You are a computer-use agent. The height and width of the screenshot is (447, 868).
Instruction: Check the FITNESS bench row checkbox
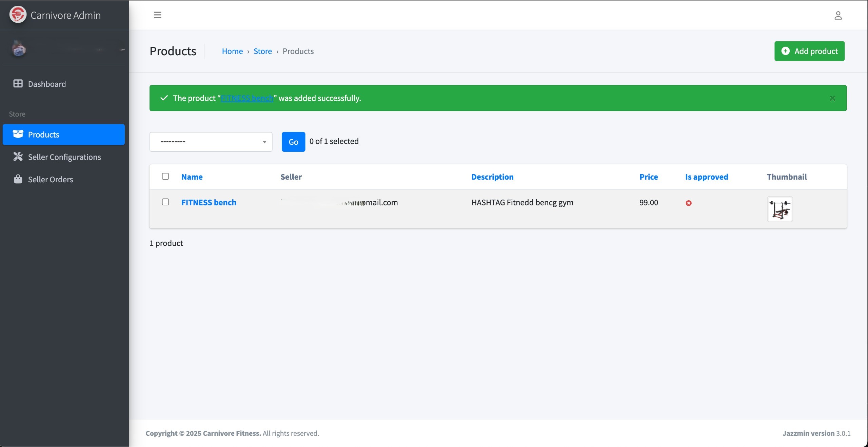[x=165, y=202]
